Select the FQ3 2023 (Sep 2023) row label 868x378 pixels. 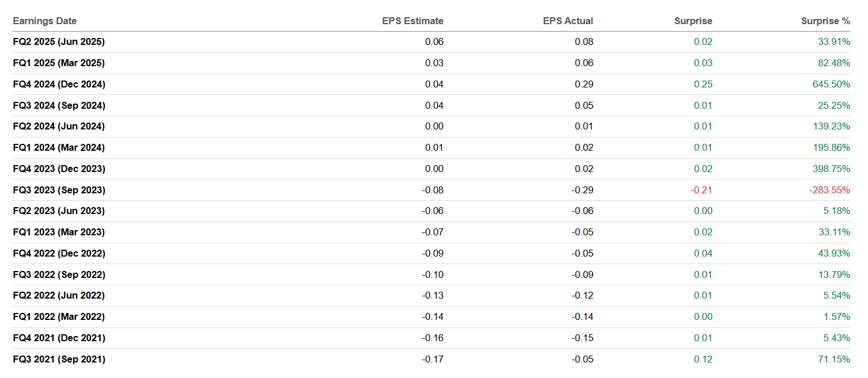59,190
